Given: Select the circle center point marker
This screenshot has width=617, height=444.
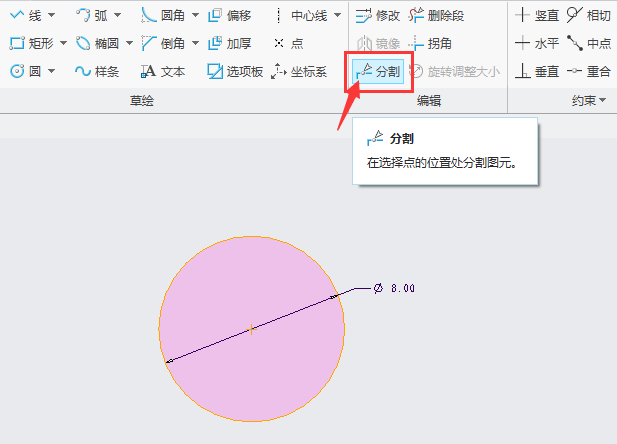Looking at the screenshot, I should click(x=251, y=329).
